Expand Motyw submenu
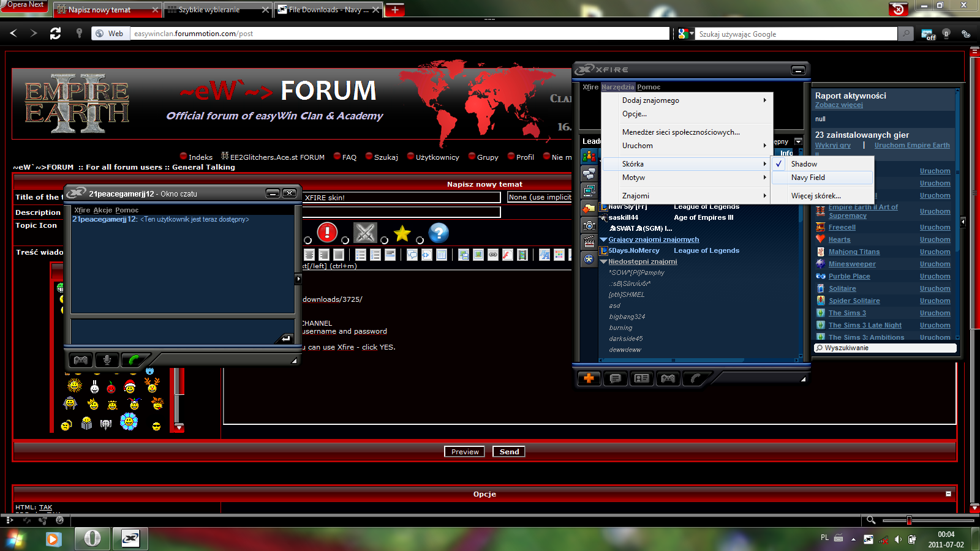This screenshot has width=980, height=551. click(x=687, y=178)
